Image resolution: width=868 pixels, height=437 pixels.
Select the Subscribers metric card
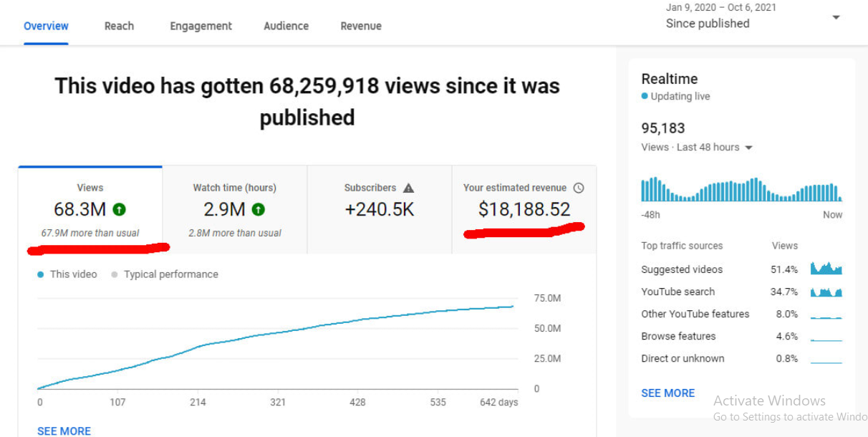click(380, 210)
